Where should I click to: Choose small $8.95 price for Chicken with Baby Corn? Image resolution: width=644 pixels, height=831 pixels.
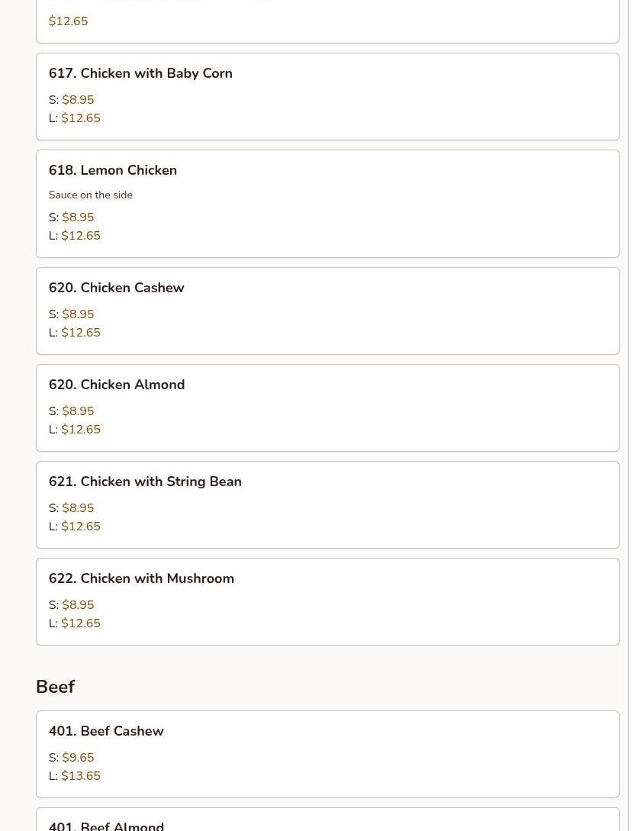78,100
